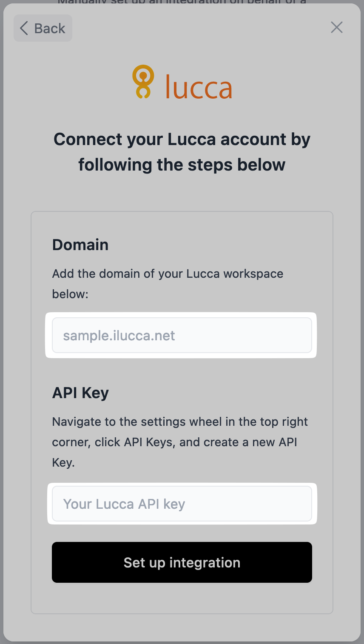This screenshot has width=364, height=644.
Task: Click the "below:" text above the domain field
Action: 70,294
